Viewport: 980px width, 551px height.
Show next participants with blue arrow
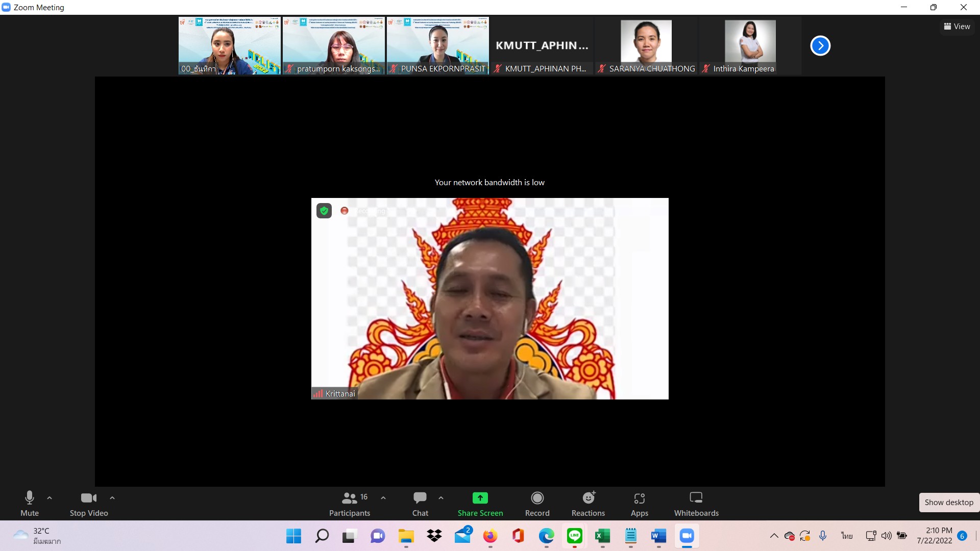click(820, 46)
